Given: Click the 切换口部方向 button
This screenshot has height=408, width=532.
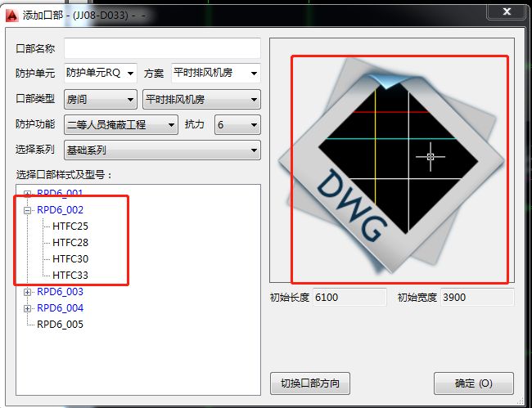Looking at the screenshot, I should point(310,383).
